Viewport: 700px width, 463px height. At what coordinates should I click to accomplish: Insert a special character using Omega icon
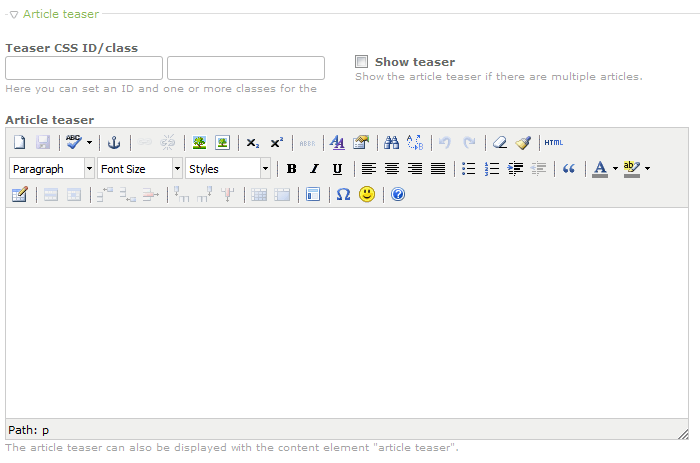pos(343,194)
